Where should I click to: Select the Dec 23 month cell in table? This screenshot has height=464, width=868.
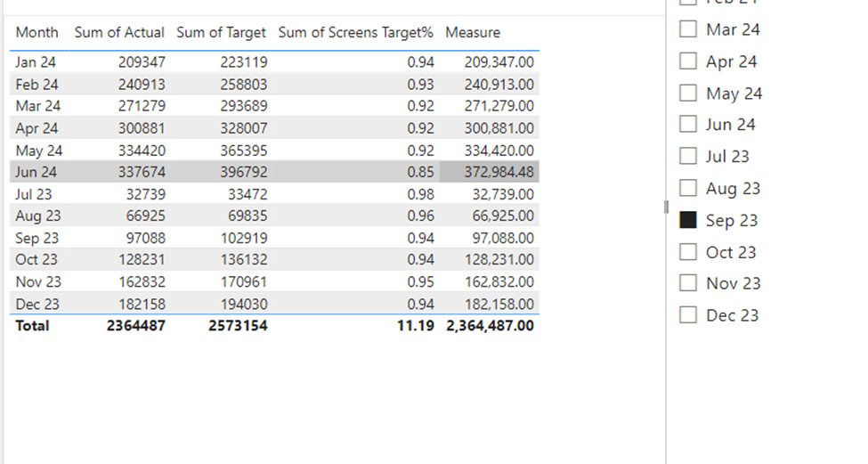point(37,304)
